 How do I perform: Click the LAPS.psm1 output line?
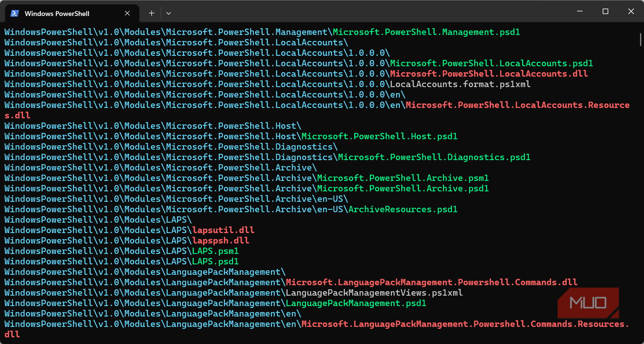(x=121, y=251)
